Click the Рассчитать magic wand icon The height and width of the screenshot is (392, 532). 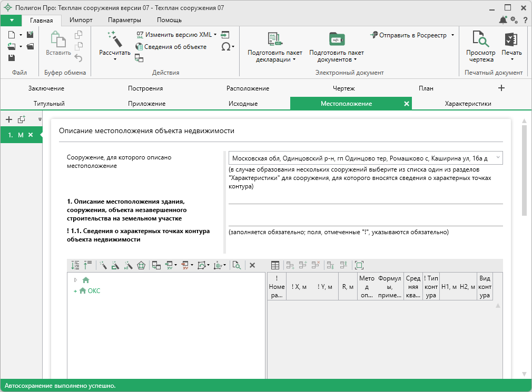pos(114,39)
